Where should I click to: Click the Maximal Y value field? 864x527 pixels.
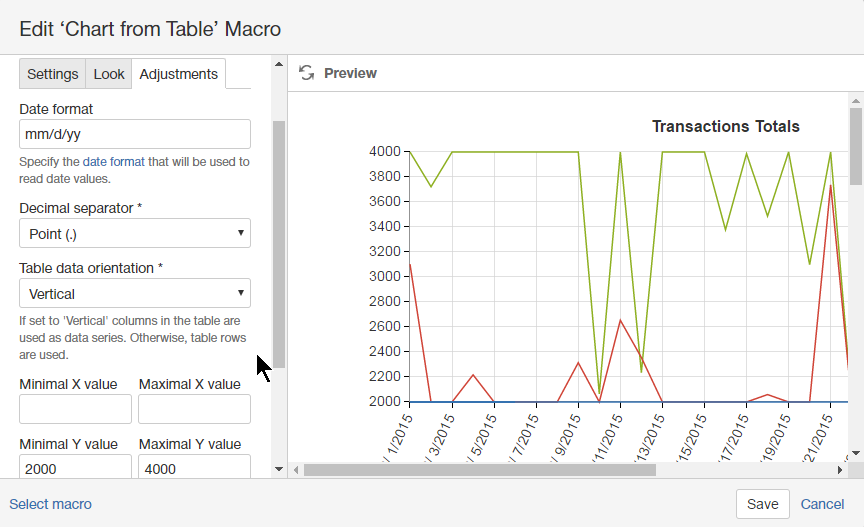click(x=194, y=467)
